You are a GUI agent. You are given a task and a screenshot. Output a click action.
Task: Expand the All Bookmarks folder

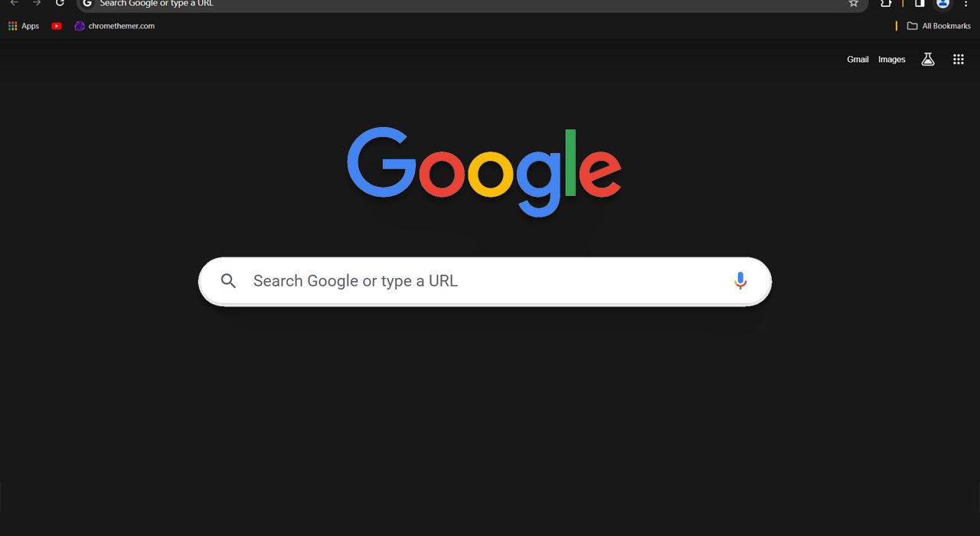pyautogui.click(x=939, y=26)
